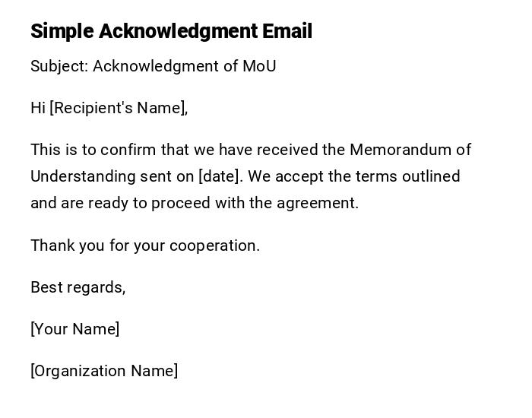Click the 'Best regards,' closing line
The height and width of the screenshot is (418, 532).
pos(78,287)
